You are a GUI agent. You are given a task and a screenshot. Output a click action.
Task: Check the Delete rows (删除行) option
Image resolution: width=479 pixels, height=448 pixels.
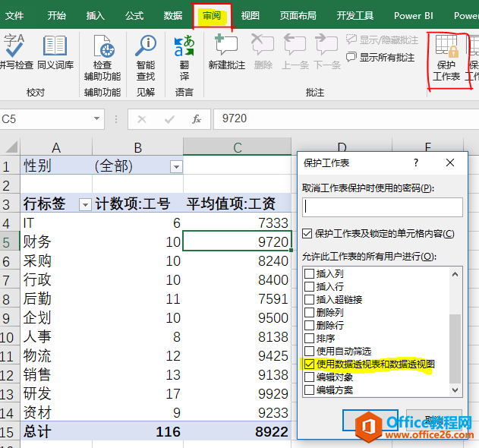pyautogui.click(x=310, y=325)
